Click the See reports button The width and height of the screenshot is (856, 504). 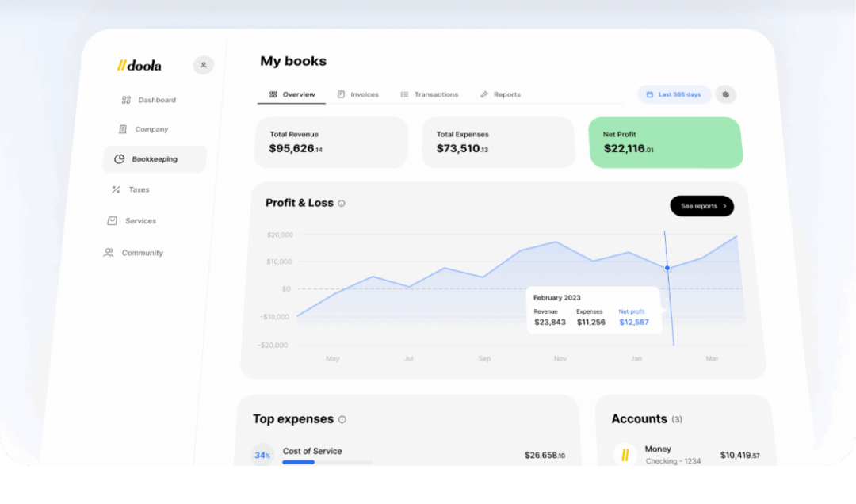702,206
